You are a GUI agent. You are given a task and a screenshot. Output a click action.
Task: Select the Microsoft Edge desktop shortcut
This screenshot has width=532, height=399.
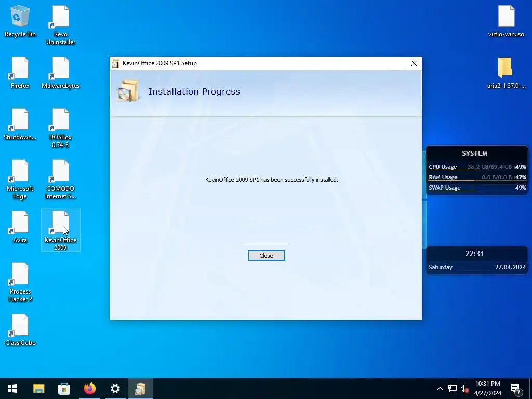pos(20,180)
